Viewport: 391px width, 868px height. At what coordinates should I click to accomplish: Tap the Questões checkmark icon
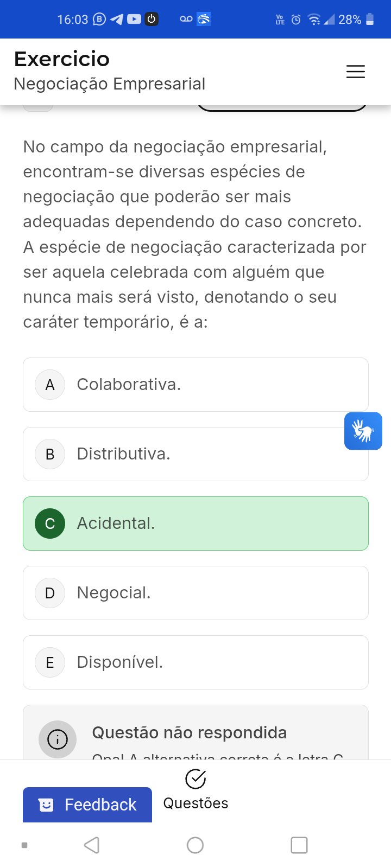[195, 779]
